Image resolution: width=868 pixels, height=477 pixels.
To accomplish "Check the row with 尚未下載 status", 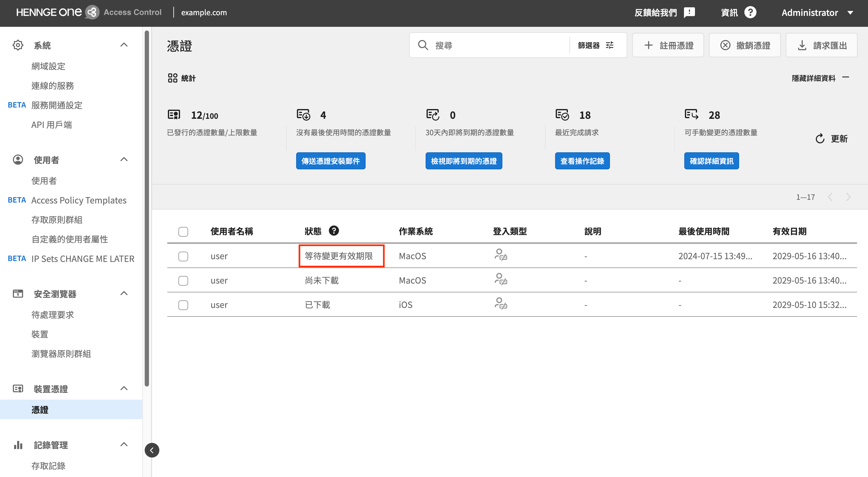I will pyautogui.click(x=183, y=281).
